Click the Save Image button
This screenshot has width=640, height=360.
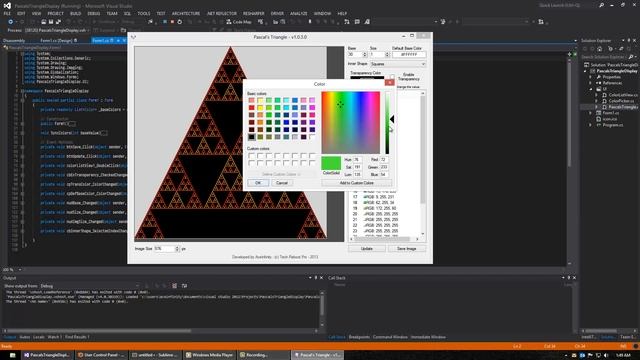(x=407, y=249)
